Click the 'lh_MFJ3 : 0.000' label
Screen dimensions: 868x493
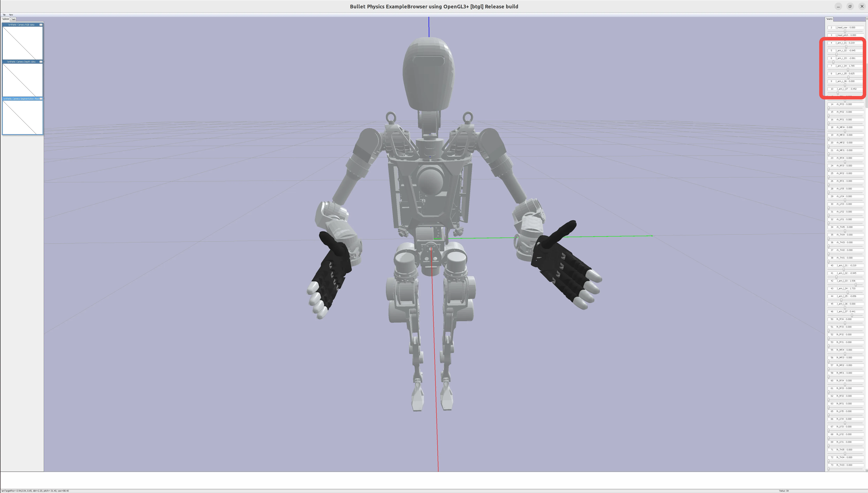coord(844,358)
